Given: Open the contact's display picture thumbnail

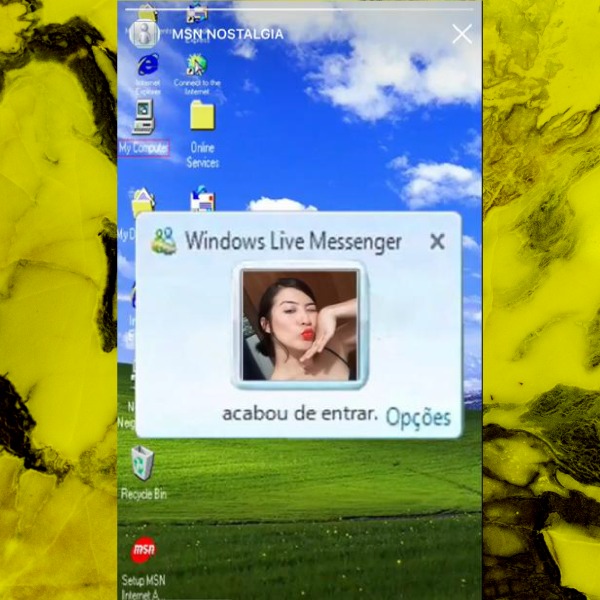Looking at the screenshot, I should [x=299, y=325].
